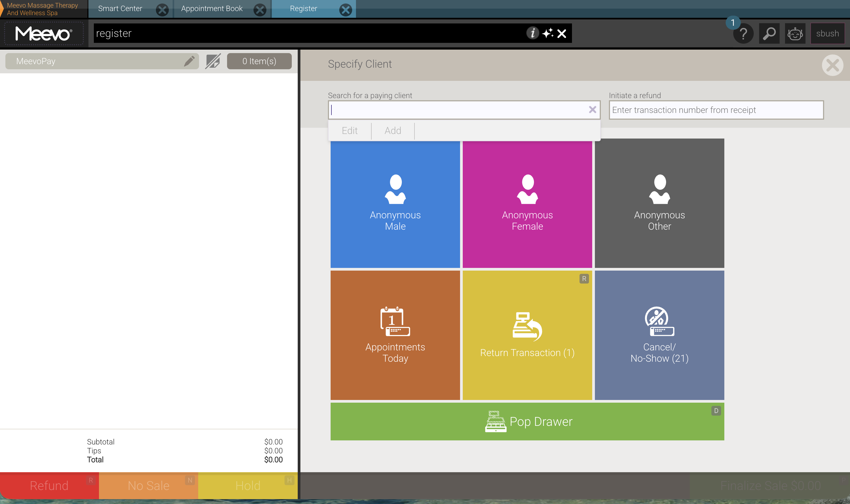Click the Hold button
The height and width of the screenshot is (504, 850).
tap(248, 486)
